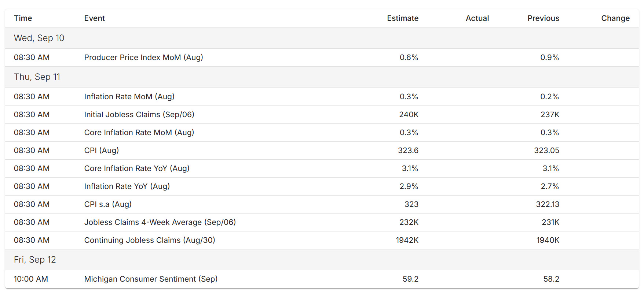The width and height of the screenshot is (644, 293).
Task: Click the Actual column header
Action: coord(477,18)
